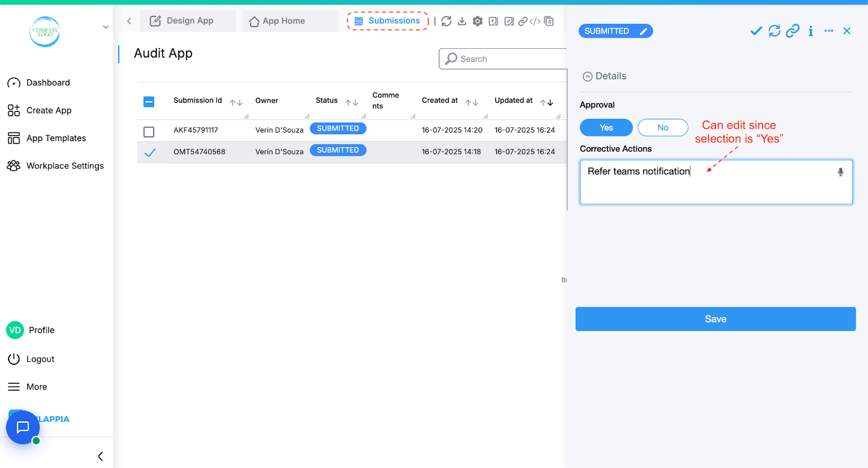Switch to the Submissions tab

point(387,21)
